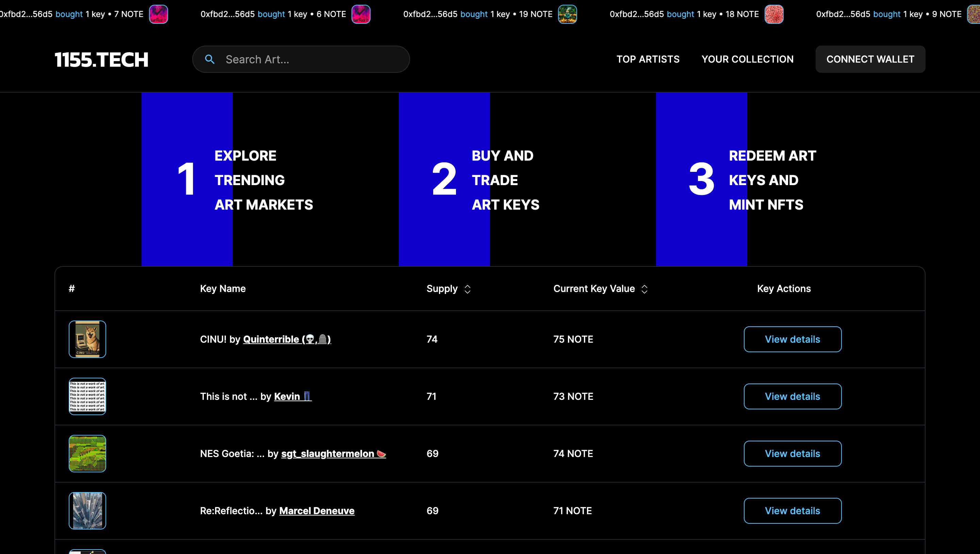Click the red artwork icon beside 18 NOTE
The height and width of the screenshot is (554, 980).
pyautogui.click(x=774, y=14)
